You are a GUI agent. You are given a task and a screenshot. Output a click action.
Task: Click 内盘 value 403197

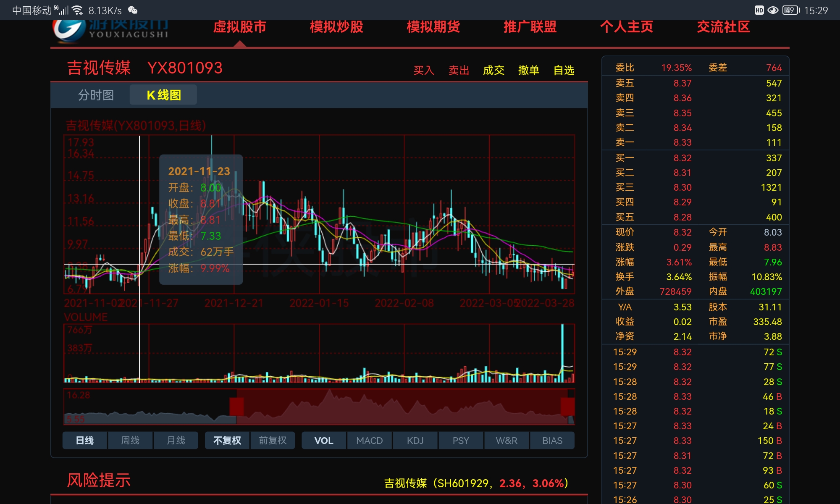(x=766, y=291)
